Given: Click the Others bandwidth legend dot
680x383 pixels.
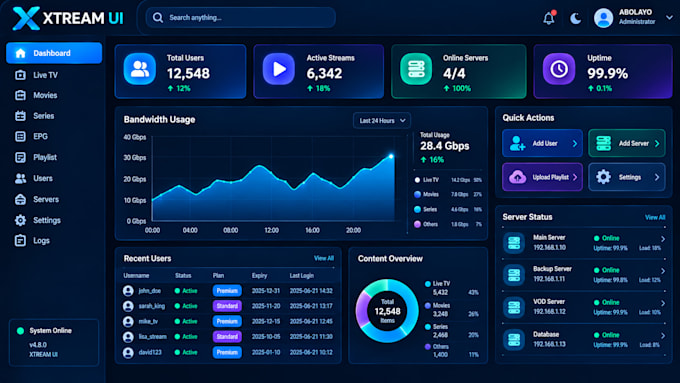Looking at the screenshot, I should tap(417, 224).
